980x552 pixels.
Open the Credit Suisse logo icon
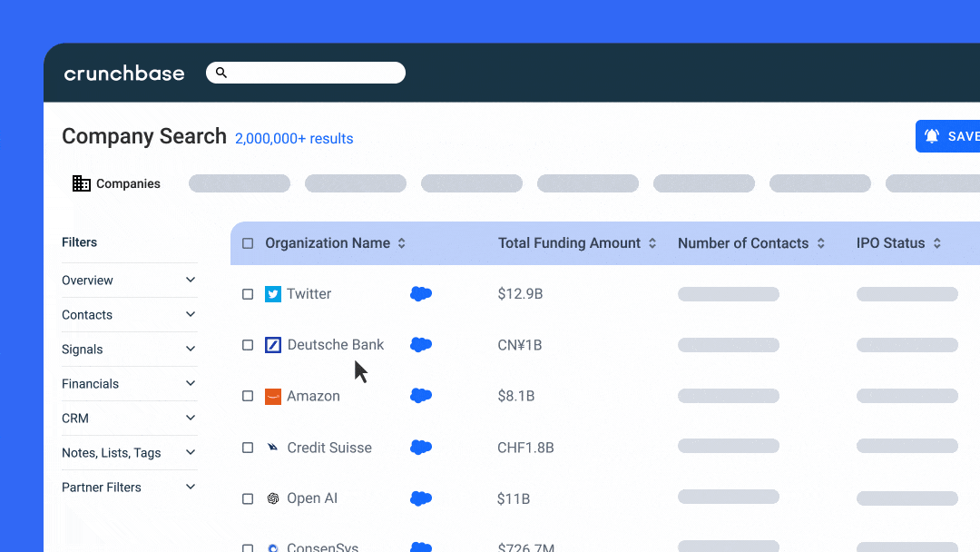point(273,448)
